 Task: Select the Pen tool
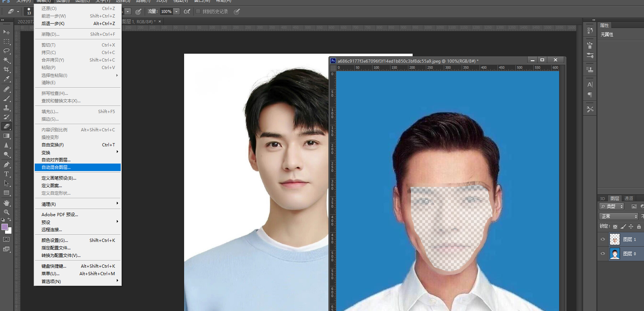pos(6,165)
